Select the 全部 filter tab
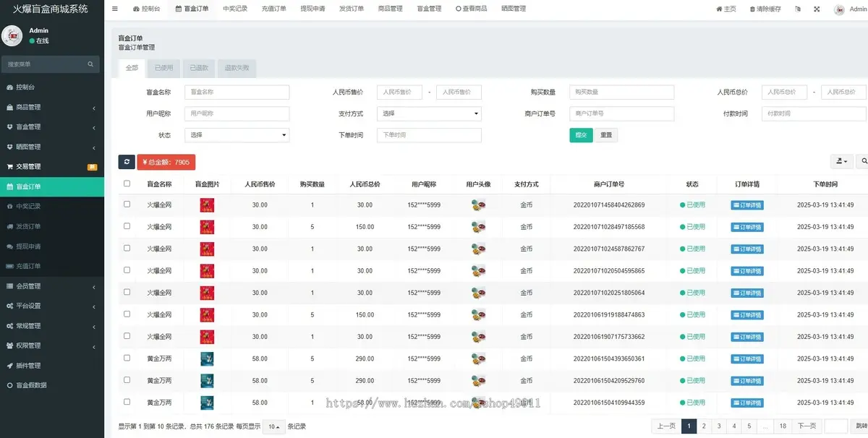868x438 pixels. click(x=132, y=68)
